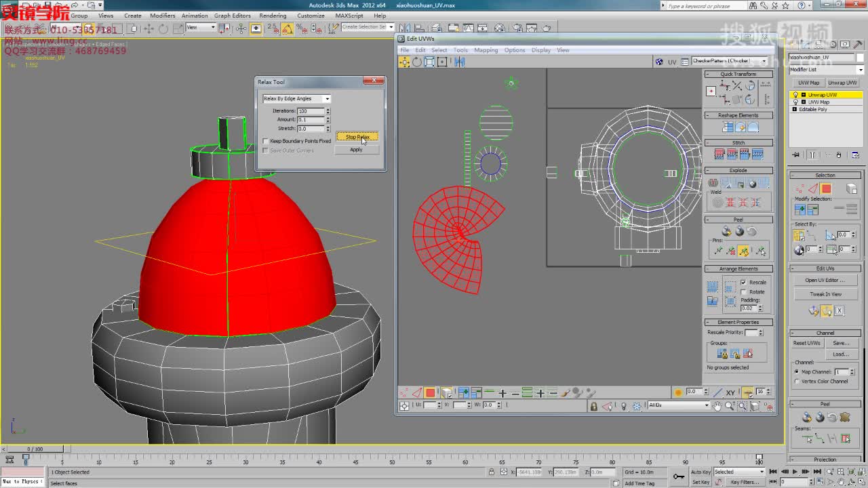Image resolution: width=868 pixels, height=488 pixels.
Task: Click the Mirror icon in Edit UVWs toolbar
Action: (x=460, y=62)
